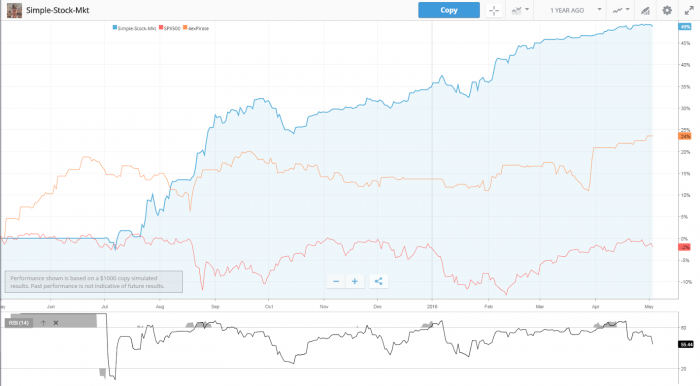This screenshot has height=386, width=700.
Task: Click the red SPX500 legend swatch
Action: (161, 28)
